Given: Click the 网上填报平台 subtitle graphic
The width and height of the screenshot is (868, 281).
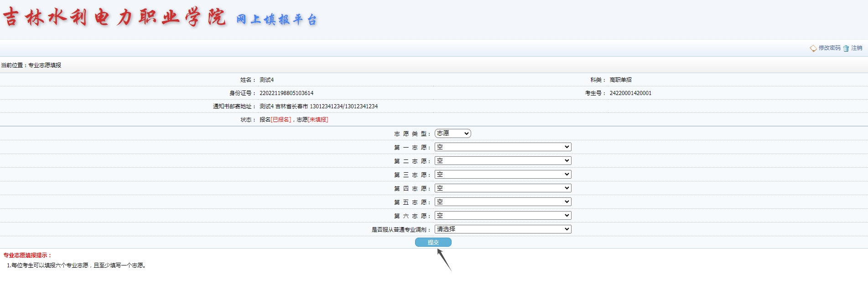Looking at the screenshot, I should point(276,19).
